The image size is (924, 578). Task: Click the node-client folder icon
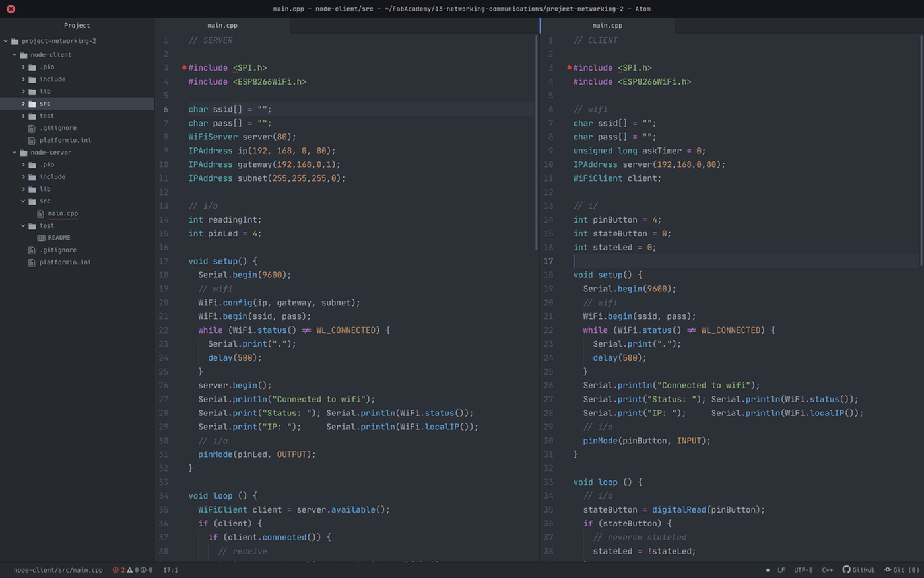pos(24,55)
